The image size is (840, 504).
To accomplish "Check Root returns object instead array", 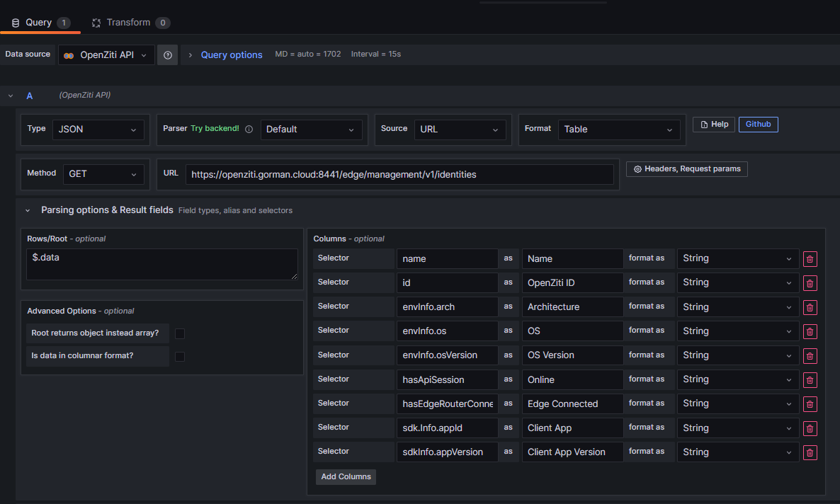I will point(180,333).
